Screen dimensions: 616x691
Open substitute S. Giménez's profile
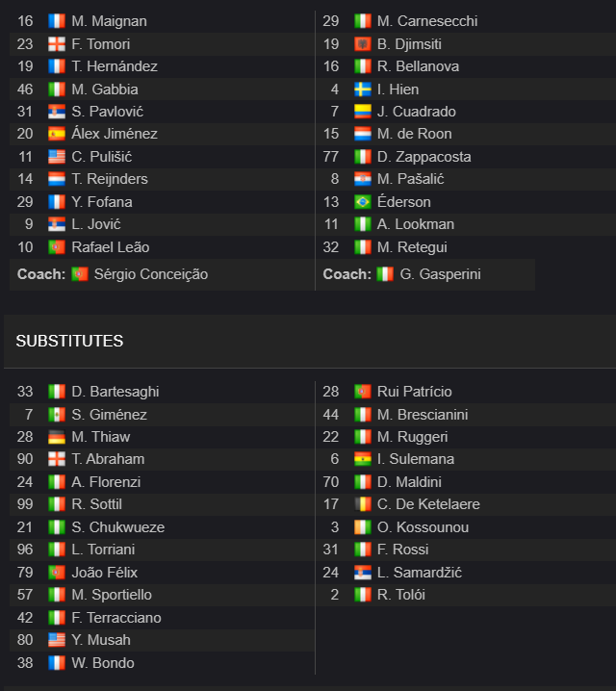coord(110,415)
